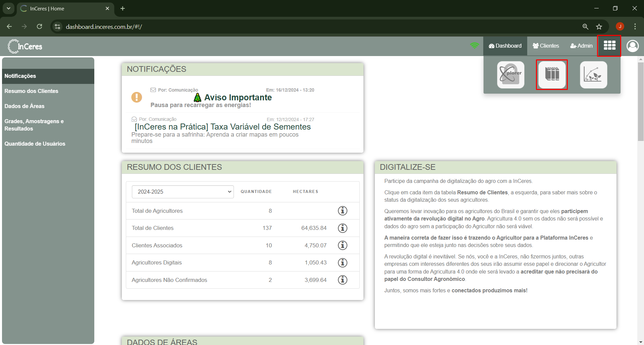This screenshot has height=345, width=644.
Task: Select Notificações in the sidebar
Action: pos(48,76)
